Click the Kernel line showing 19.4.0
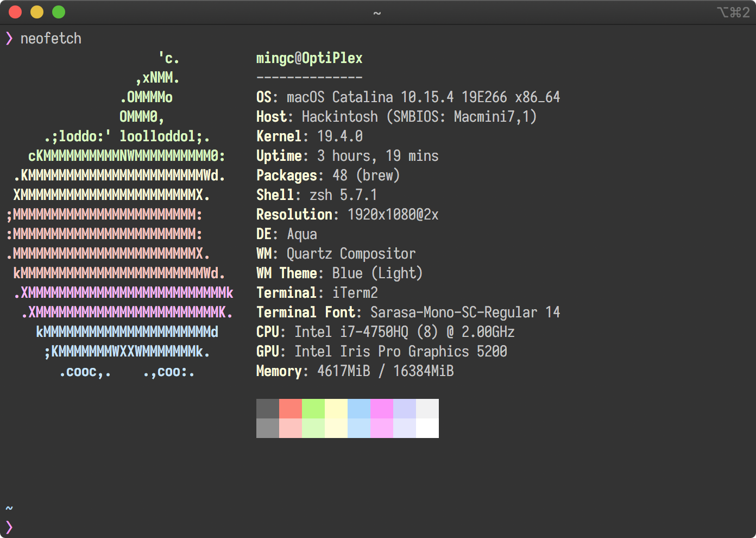 (x=310, y=136)
